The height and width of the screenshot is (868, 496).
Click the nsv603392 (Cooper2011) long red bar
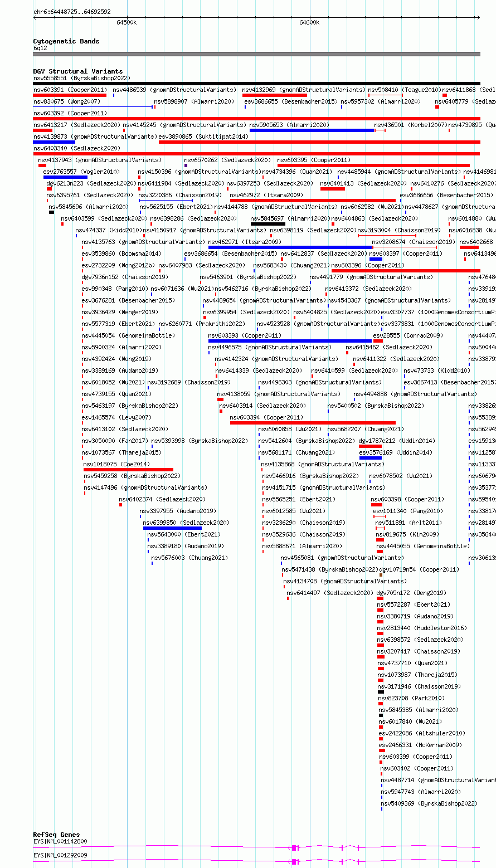click(256, 119)
